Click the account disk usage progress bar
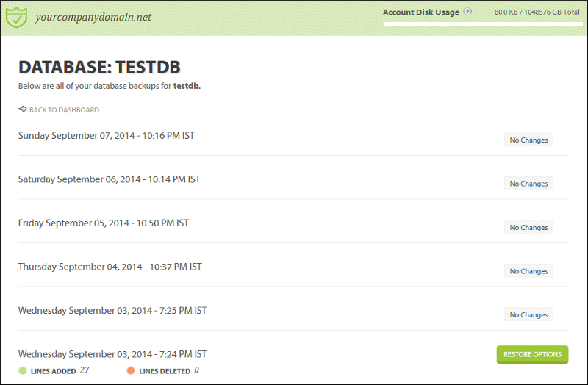 [x=481, y=24]
